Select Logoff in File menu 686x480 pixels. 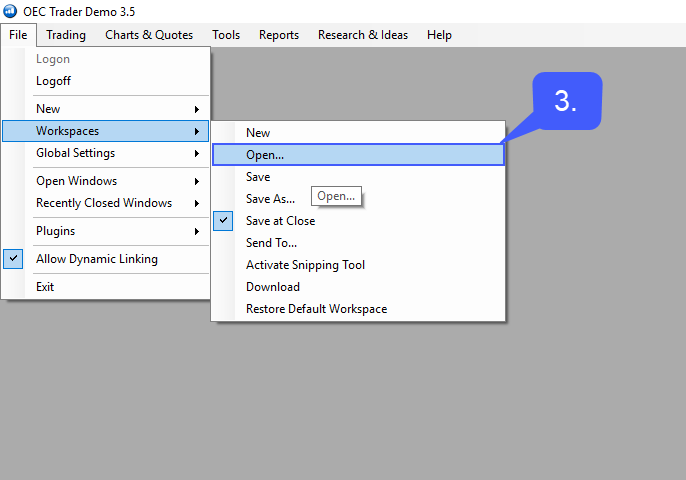pos(105,81)
